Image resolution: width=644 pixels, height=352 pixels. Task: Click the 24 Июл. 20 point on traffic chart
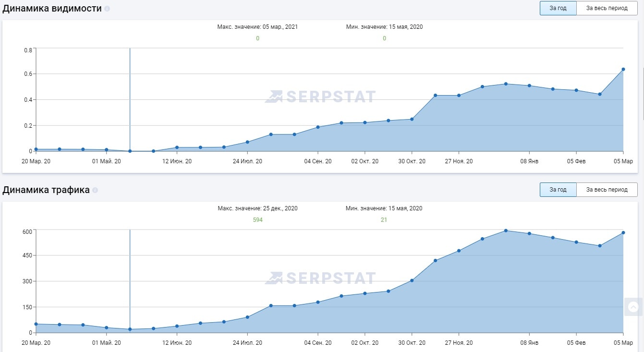tap(247, 317)
